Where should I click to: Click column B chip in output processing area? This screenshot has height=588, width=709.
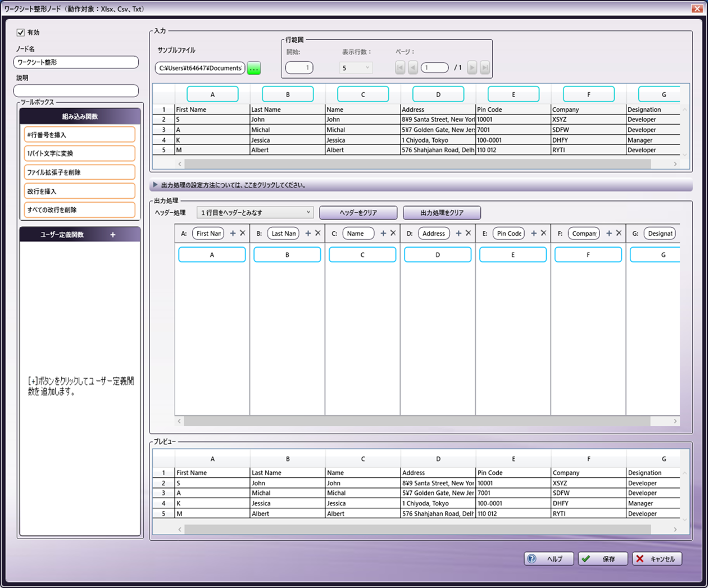[287, 255]
